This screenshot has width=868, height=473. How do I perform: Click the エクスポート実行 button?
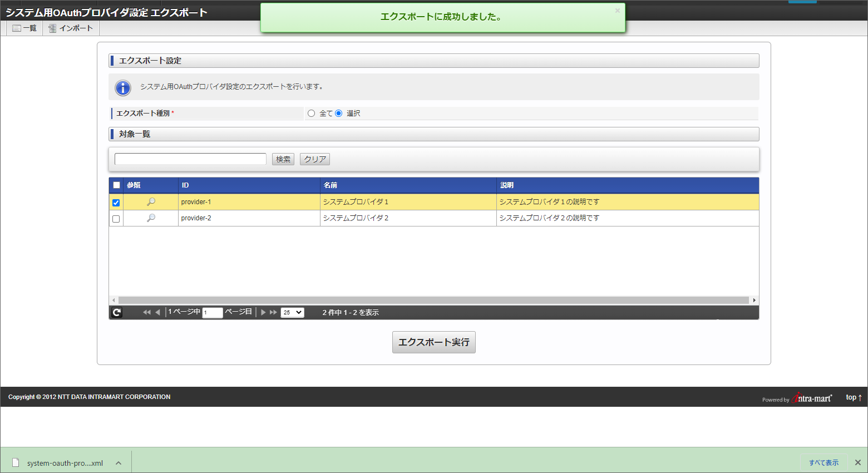pyautogui.click(x=434, y=342)
